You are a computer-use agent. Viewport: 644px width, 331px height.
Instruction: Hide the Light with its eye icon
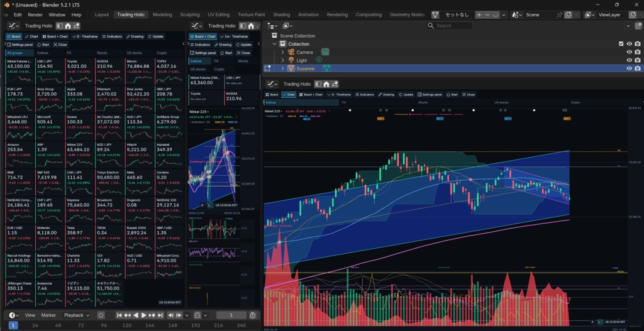pyautogui.click(x=629, y=60)
